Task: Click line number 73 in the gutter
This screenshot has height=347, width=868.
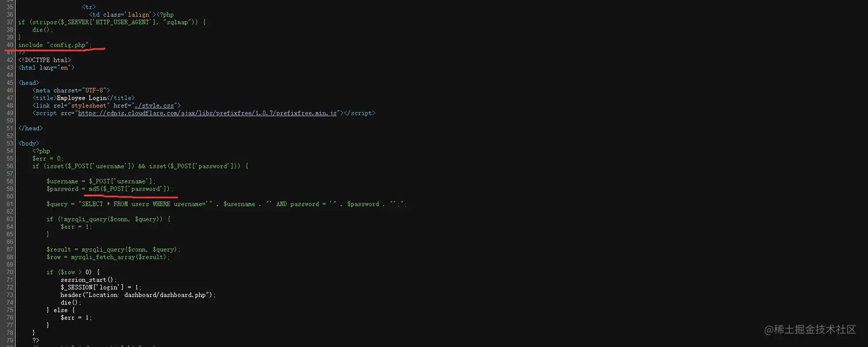Action: click(10, 295)
